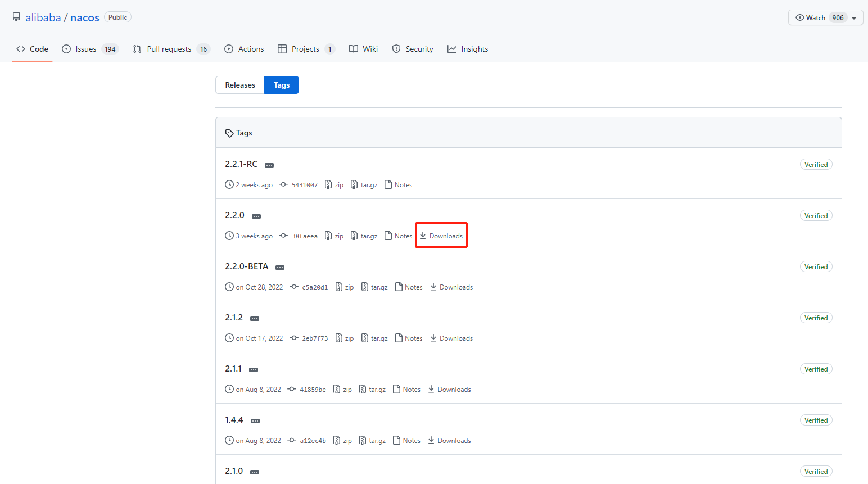View Notes for 2.2.0-BETA
Viewport: 868px width, 484px height.
409,287
